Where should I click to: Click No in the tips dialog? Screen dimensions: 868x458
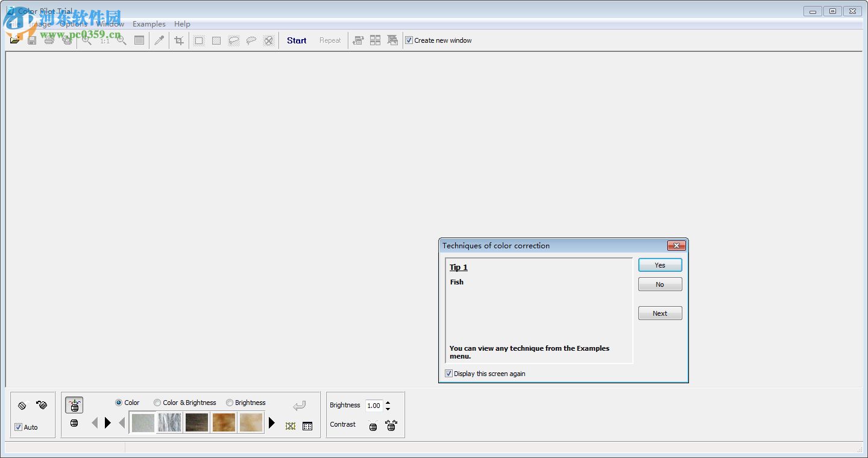[660, 284]
